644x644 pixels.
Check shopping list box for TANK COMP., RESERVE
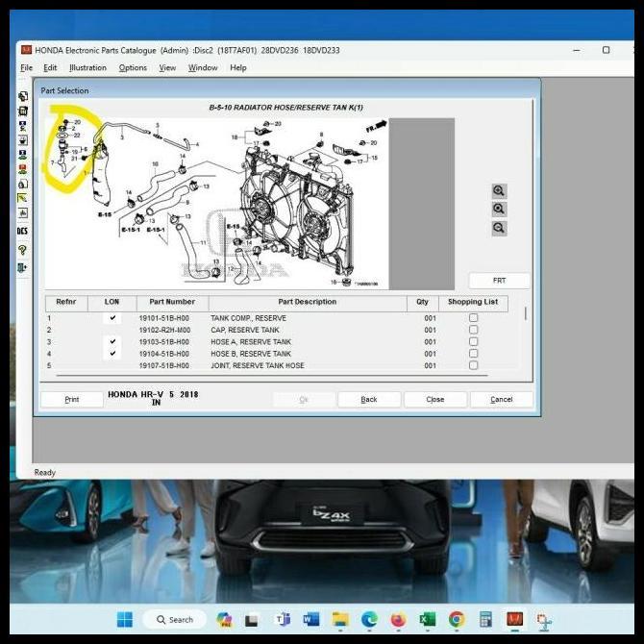(x=473, y=318)
